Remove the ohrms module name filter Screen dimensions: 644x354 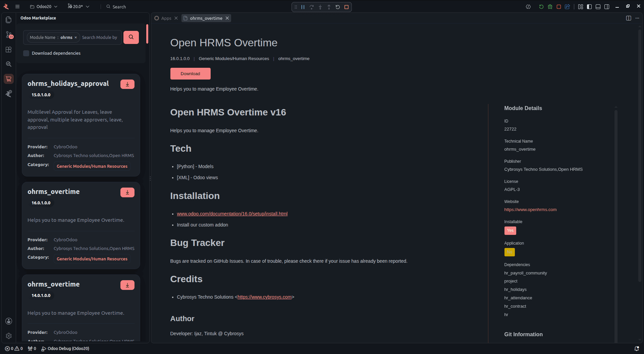[76, 38]
